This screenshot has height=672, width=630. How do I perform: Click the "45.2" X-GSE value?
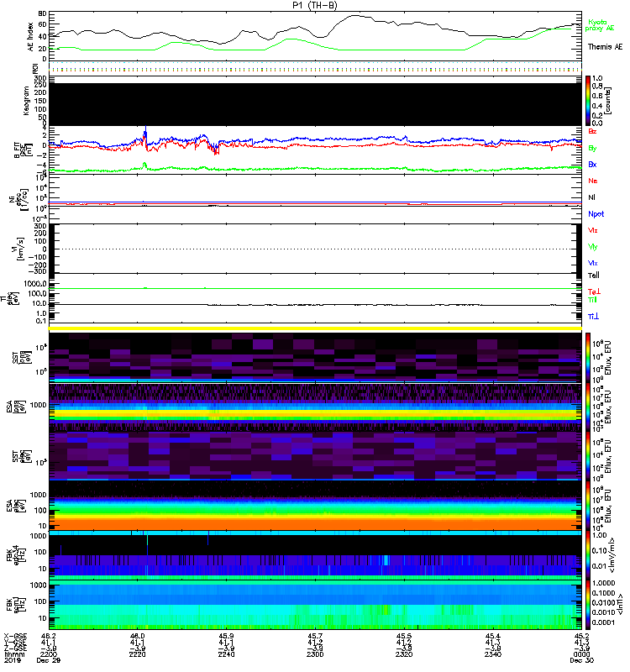click(x=581, y=636)
